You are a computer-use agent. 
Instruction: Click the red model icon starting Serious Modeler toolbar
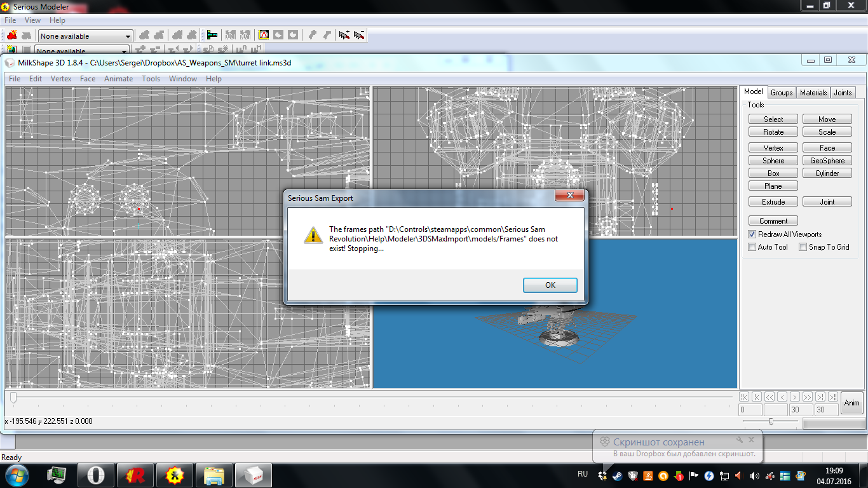click(x=12, y=36)
